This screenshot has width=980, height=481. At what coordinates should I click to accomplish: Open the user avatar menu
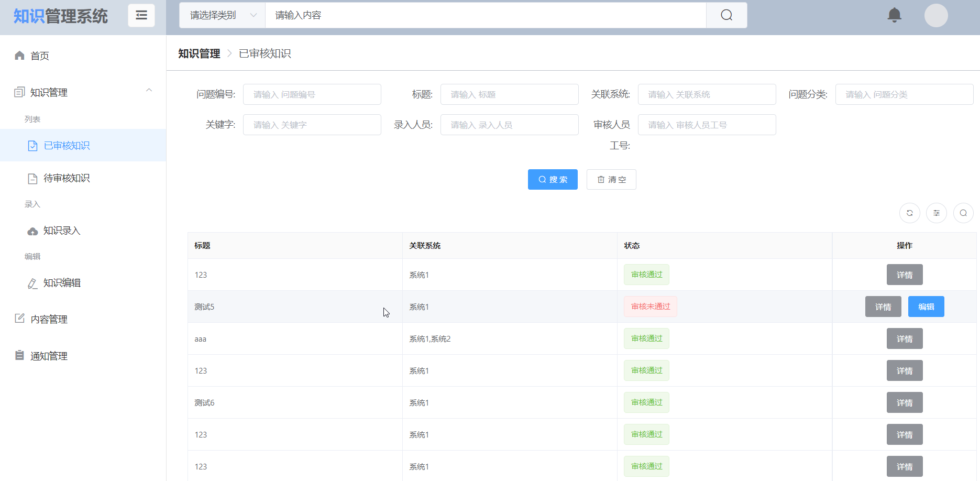(936, 15)
